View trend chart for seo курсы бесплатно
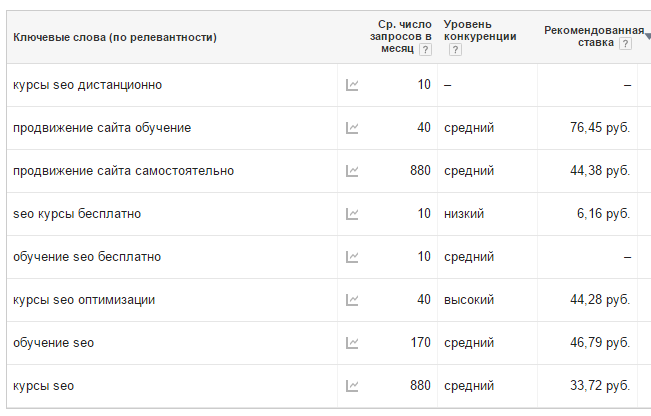Viewport: 651px width, 416px height. pyautogui.click(x=352, y=214)
